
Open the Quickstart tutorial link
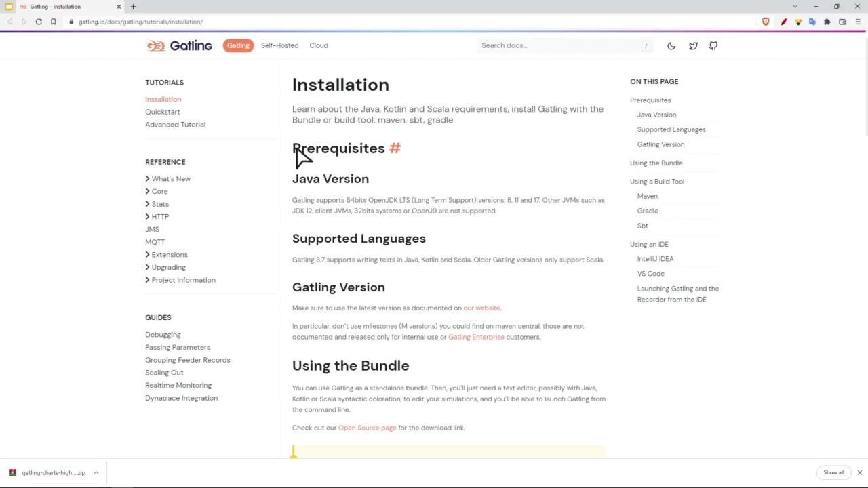163,112
